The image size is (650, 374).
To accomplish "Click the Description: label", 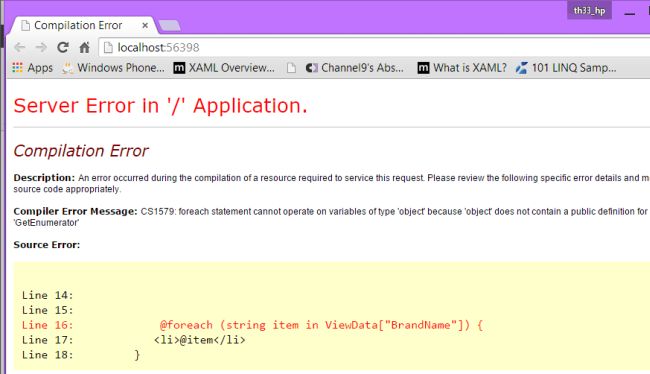I will (44, 177).
